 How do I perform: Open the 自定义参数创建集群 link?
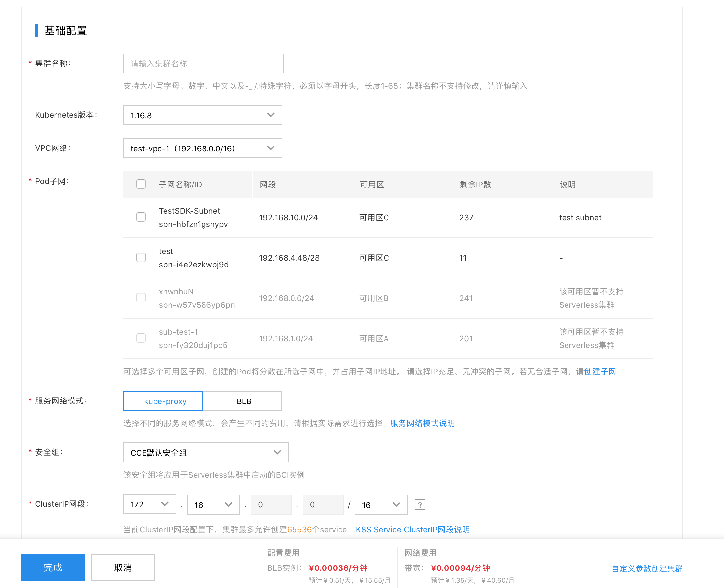tap(647, 569)
